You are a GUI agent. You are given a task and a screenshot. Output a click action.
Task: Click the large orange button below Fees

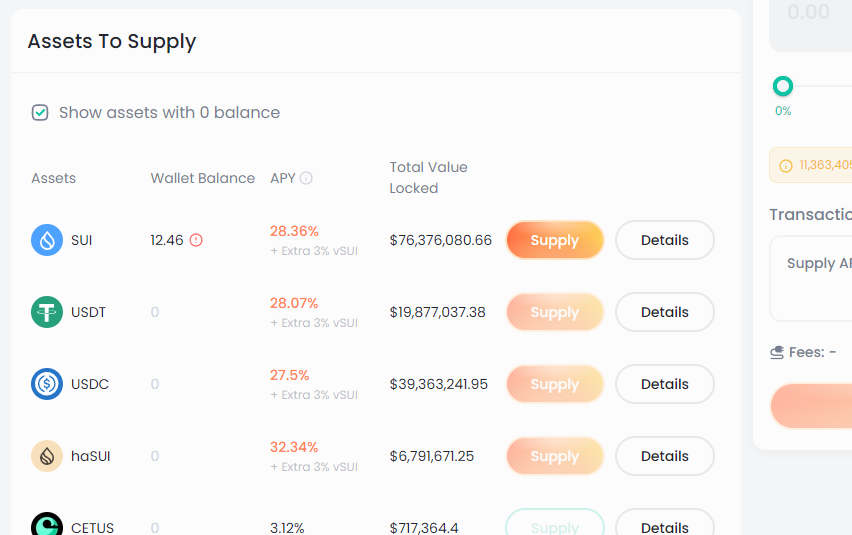(x=811, y=406)
